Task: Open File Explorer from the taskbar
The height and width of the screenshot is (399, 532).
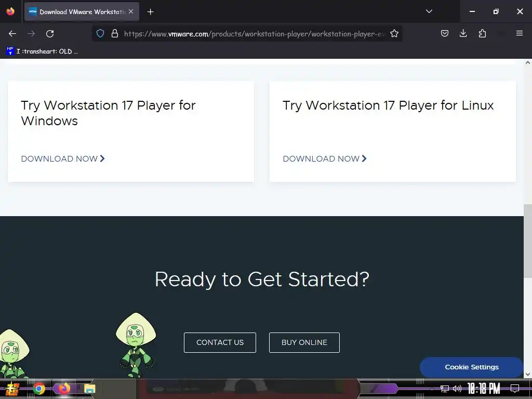Action: click(89, 389)
